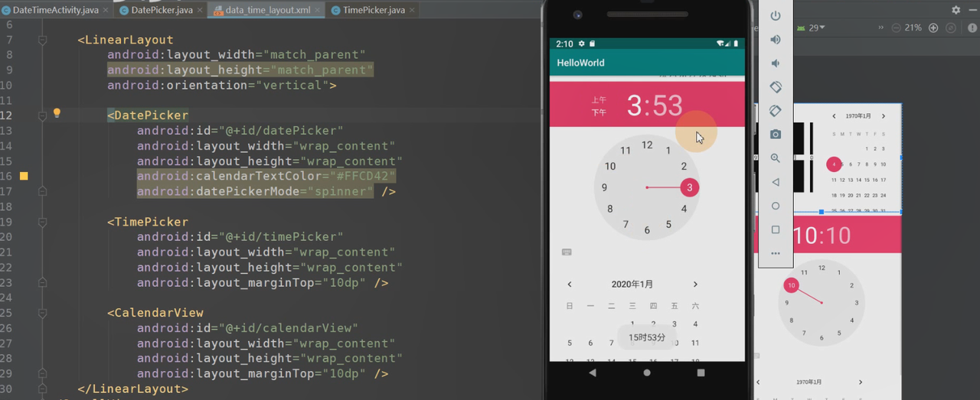Rotate the emulator right
The height and width of the screenshot is (400, 980).
776,111
